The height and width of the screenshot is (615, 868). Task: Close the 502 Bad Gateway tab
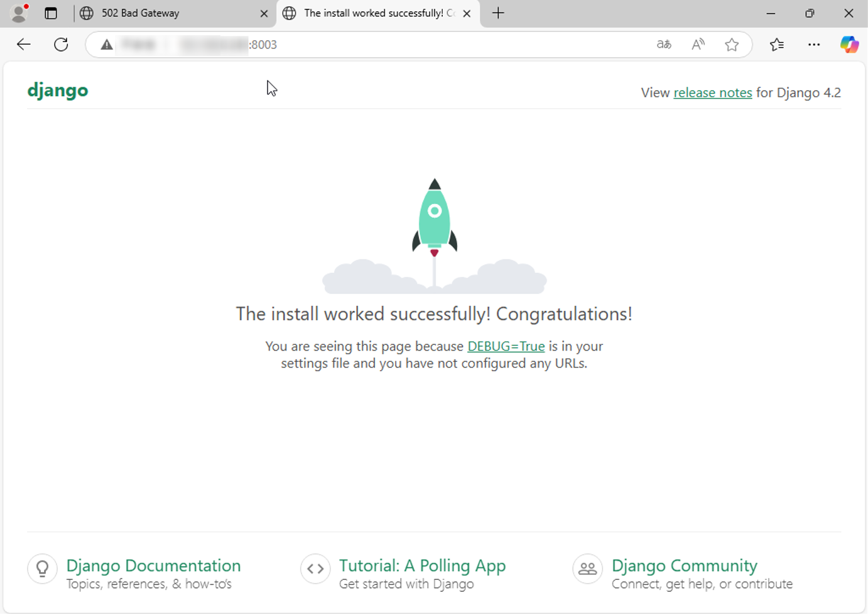tap(264, 13)
